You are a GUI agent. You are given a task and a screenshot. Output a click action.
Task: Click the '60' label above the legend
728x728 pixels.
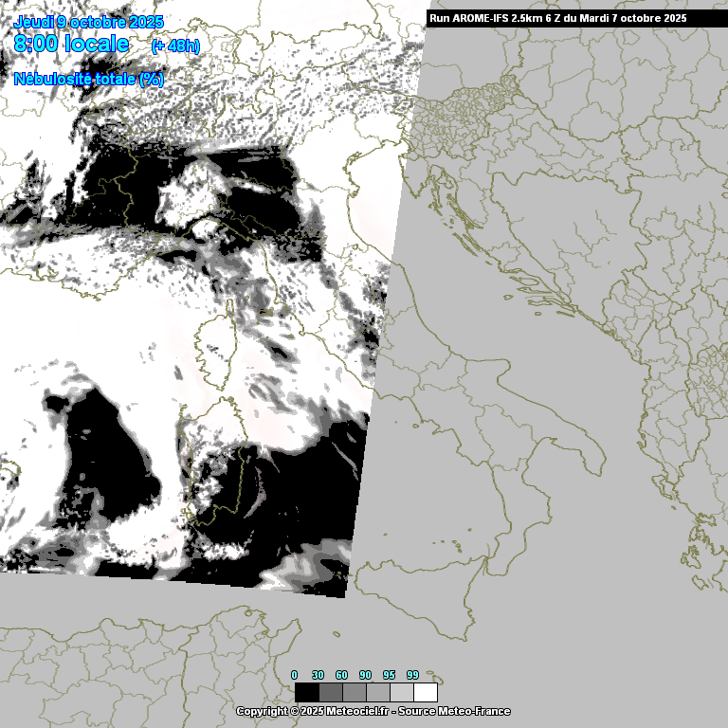coord(341,674)
